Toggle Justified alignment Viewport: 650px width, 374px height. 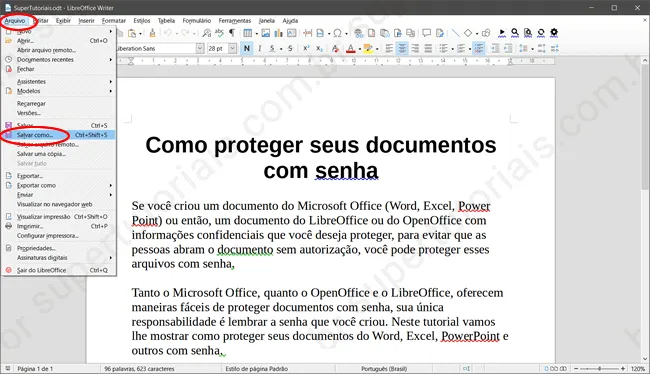[428, 49]
